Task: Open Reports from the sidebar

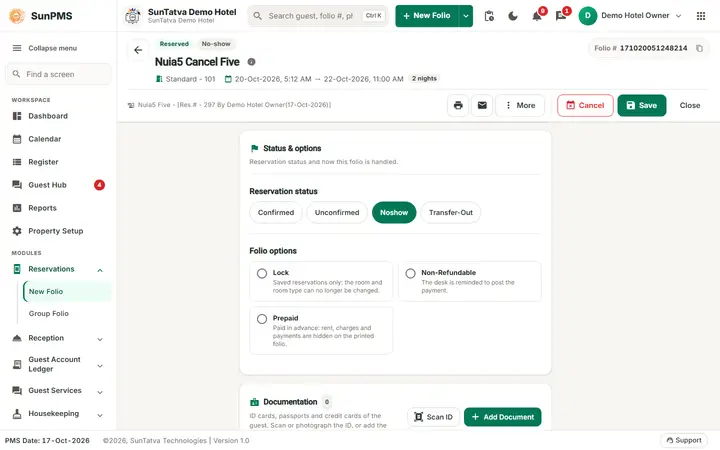Action: (42, 208)
